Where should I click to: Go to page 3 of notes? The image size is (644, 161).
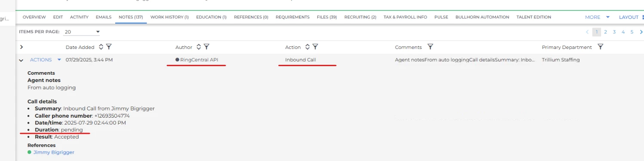click(614, 32)
